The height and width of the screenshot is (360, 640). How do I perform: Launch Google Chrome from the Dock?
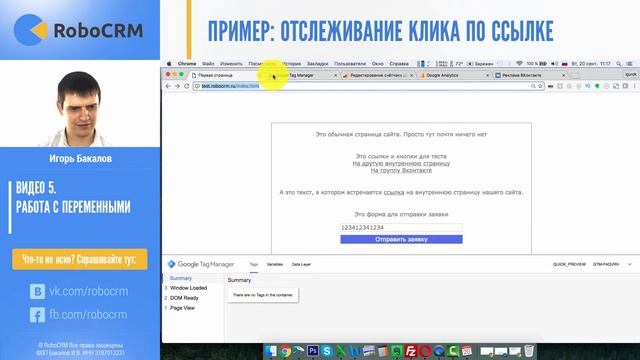point(285,351)
